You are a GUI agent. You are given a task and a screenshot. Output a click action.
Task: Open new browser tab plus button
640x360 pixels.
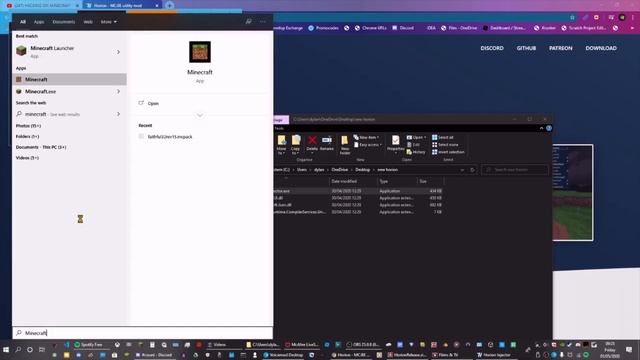[170, 5]
